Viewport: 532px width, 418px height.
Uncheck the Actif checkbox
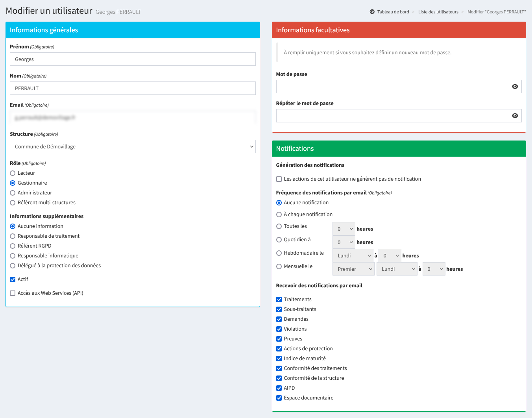click(13, 279)
